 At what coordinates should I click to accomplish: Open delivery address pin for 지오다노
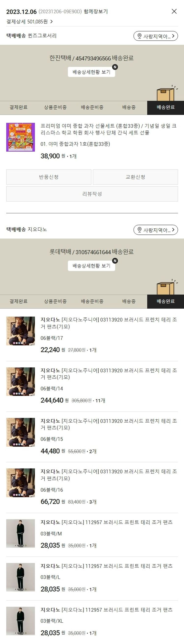click(x=156, y=230)
